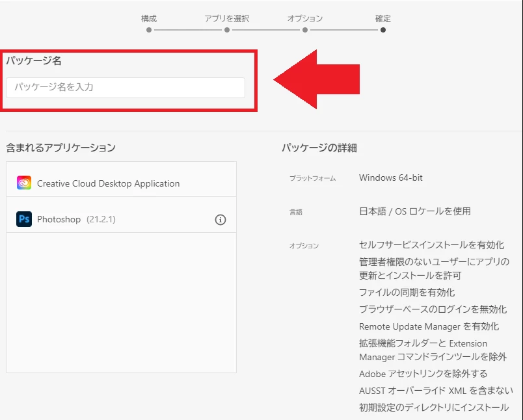This screenshot has height=420, width=523.
Task: Click the 日本語 / OS ロケールを使用 value
Action: tap(415, 211)
